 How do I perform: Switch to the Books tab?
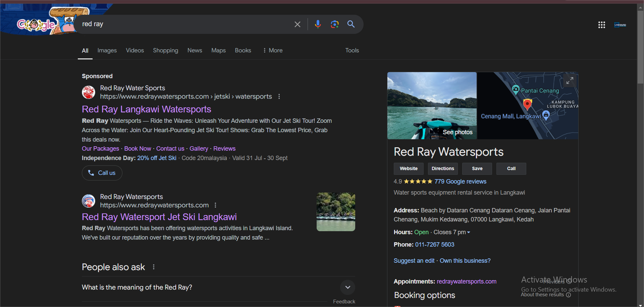(x=243, y=50)
